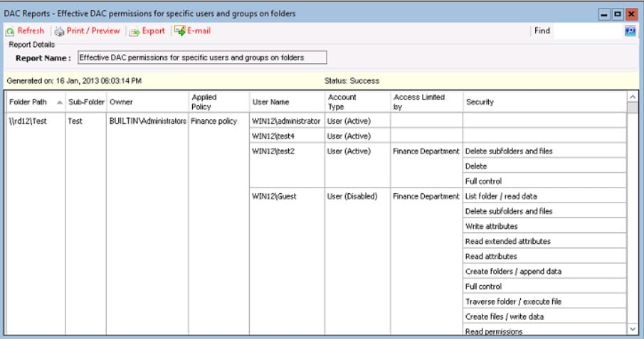
Task: Click the Export icon
Action: (x=134, y=31)
